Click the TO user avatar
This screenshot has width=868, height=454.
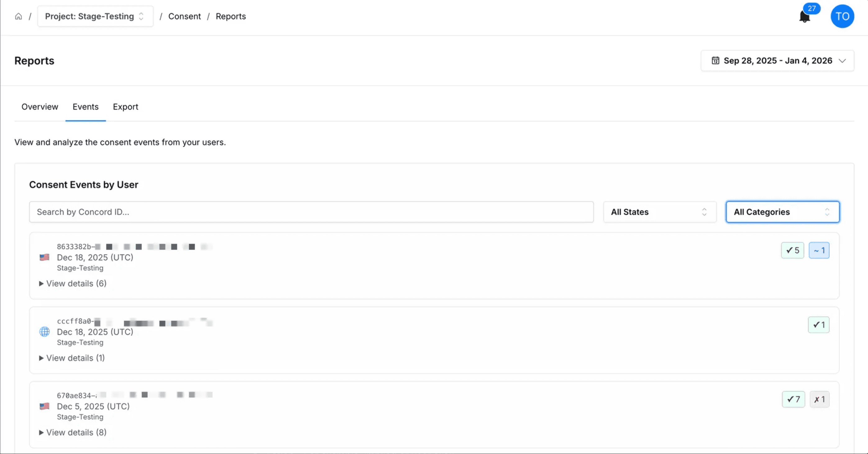tap(842, 16)
